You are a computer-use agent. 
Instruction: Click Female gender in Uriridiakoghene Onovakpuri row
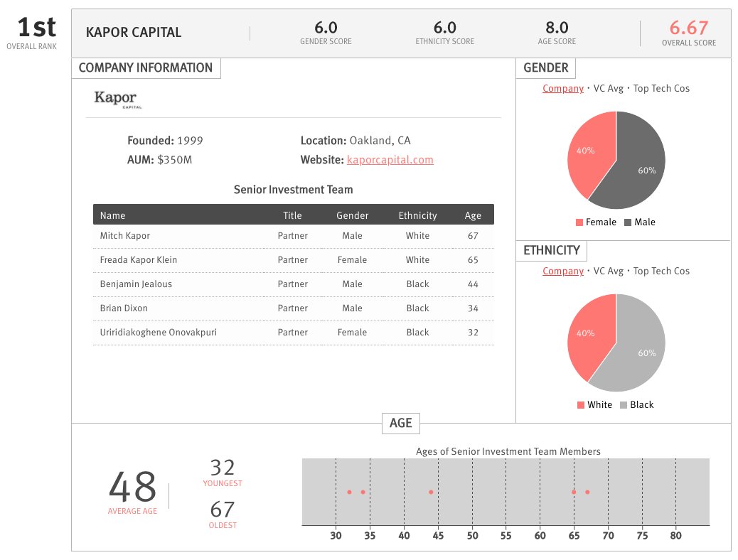(352, 333)
